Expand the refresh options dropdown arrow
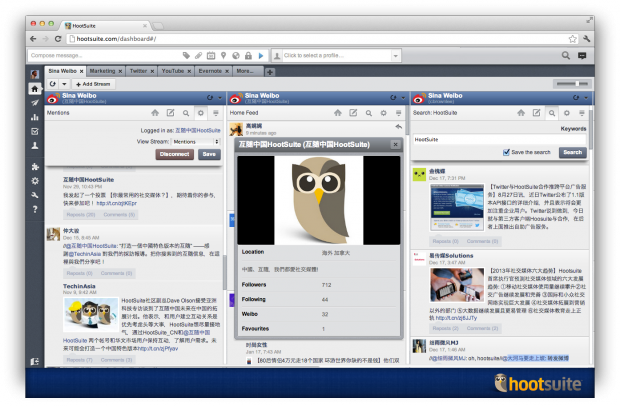Image resolution: width=620 pixels, height=406 pixels. tap(64, 84)
